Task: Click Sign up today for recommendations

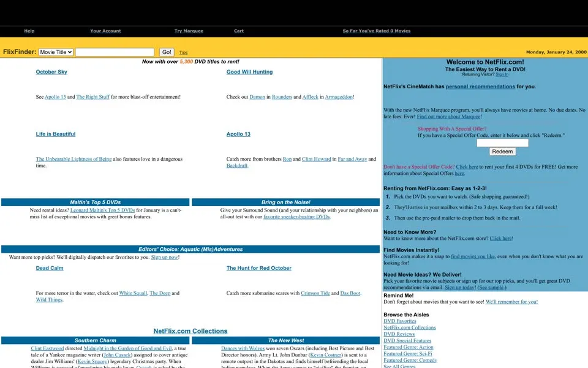Action: click(x=460, y=288)
